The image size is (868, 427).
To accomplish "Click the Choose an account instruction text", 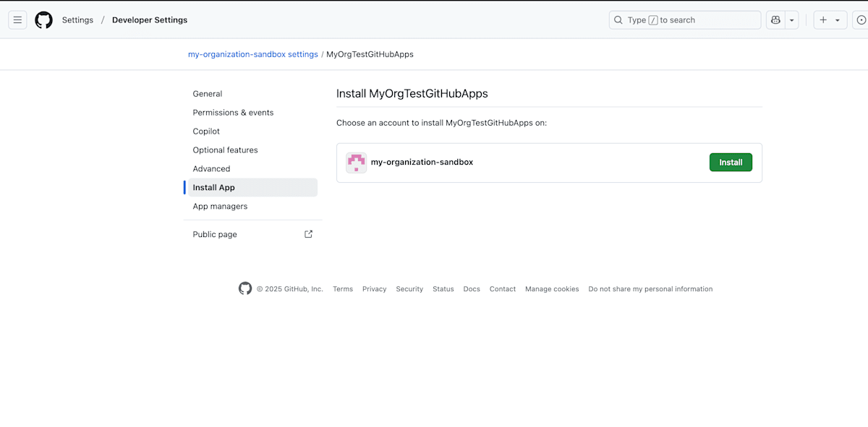I will pos(442,123).
